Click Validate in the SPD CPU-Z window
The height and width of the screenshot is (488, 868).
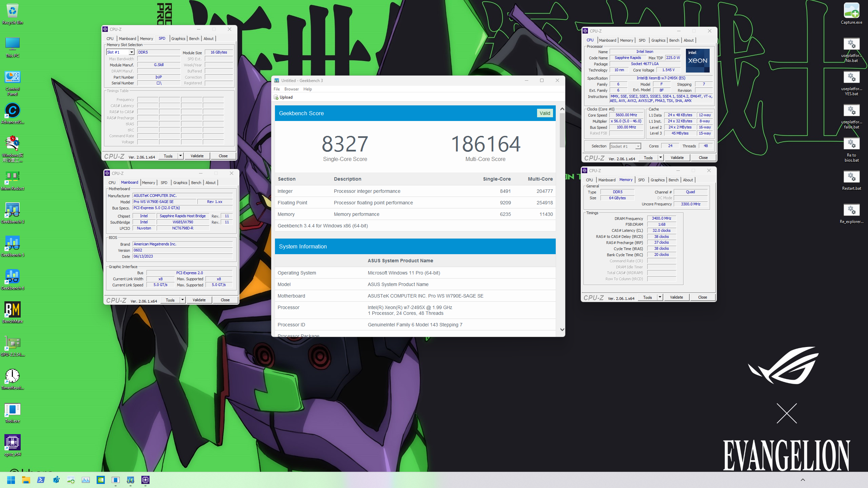point(197,156)
